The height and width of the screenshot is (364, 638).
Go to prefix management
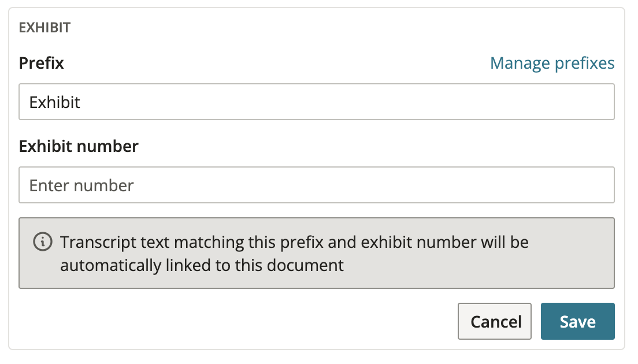point(552,63)
